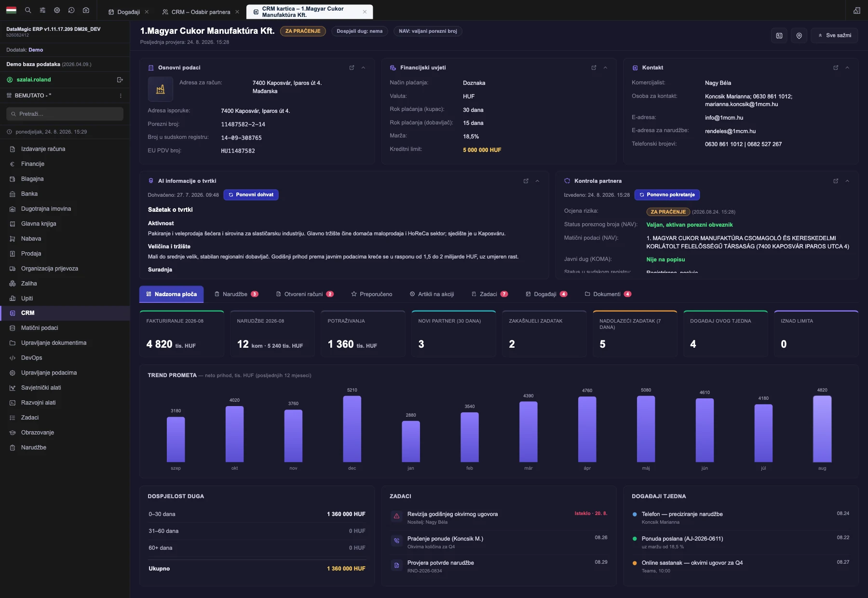Click the search magnifier icon in top toolbar
This screenshot has width=868, height=598.
tap(28, 10)
